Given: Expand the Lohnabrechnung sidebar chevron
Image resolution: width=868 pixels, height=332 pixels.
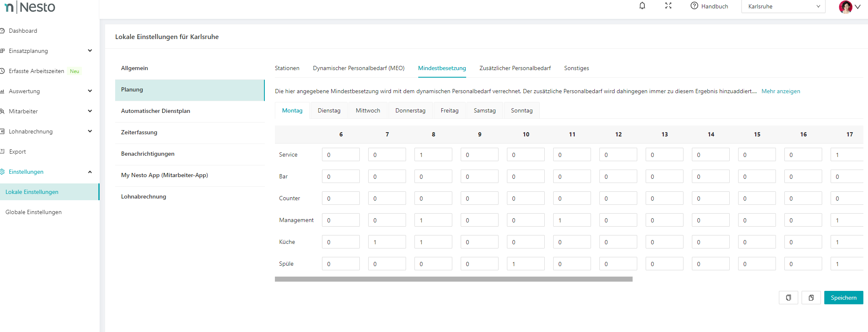Looking at the screenshot, I should (x=90, y=131).
